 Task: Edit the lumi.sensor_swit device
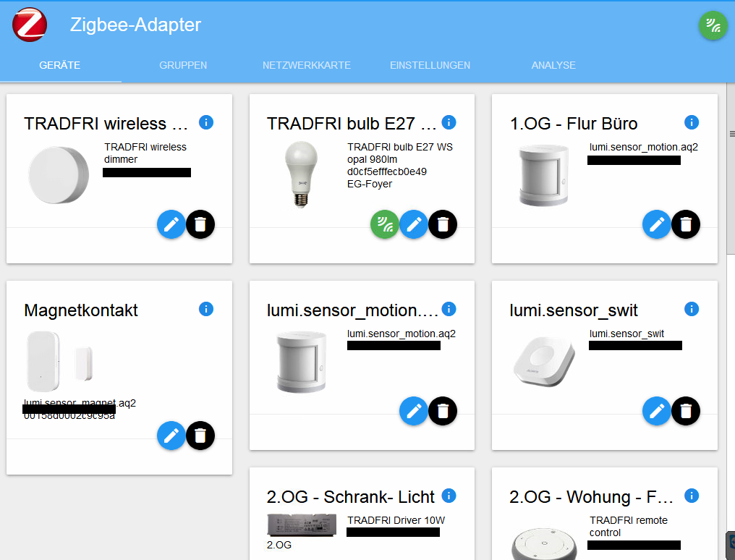tap(657, 411)
